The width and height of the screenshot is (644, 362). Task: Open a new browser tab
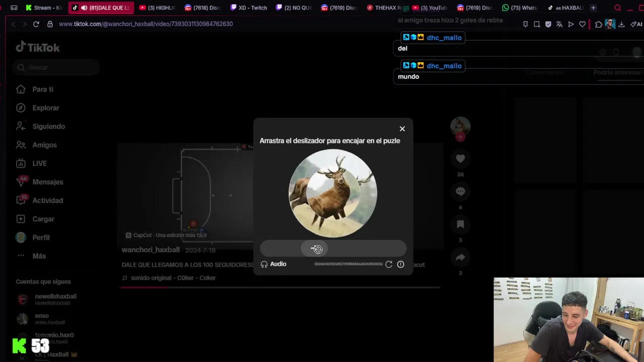point(593,8)
